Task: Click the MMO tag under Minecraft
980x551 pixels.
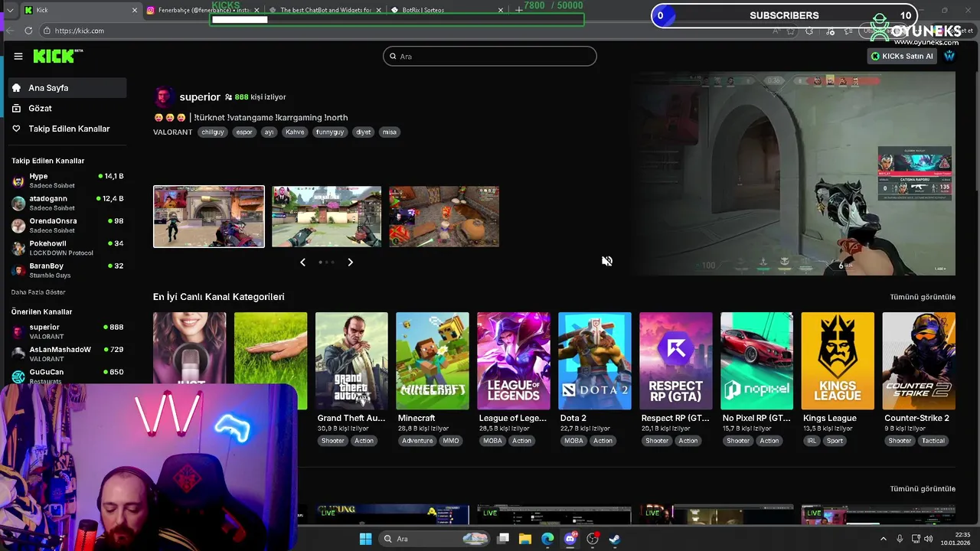Action: click(x=451, y=441)
